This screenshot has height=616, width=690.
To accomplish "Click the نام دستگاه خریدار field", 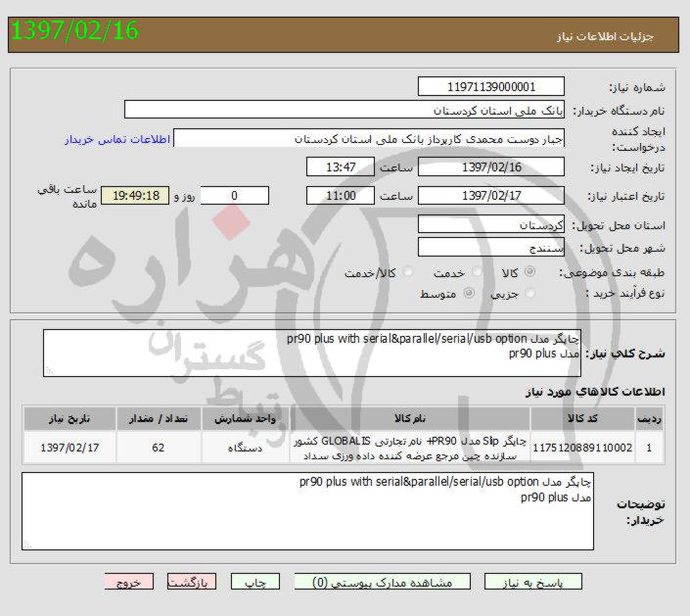I will coord(345,110).
